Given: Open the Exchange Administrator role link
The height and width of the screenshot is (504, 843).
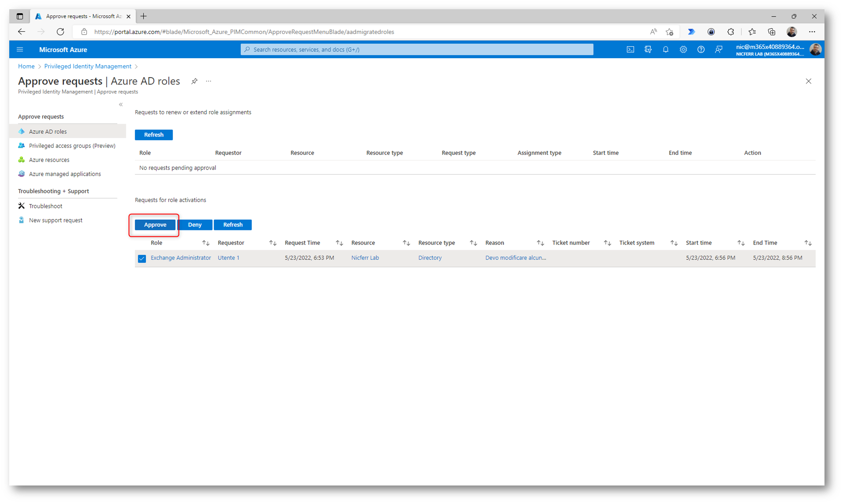Looking at the screenshot, I should click(x=181, y=258).
